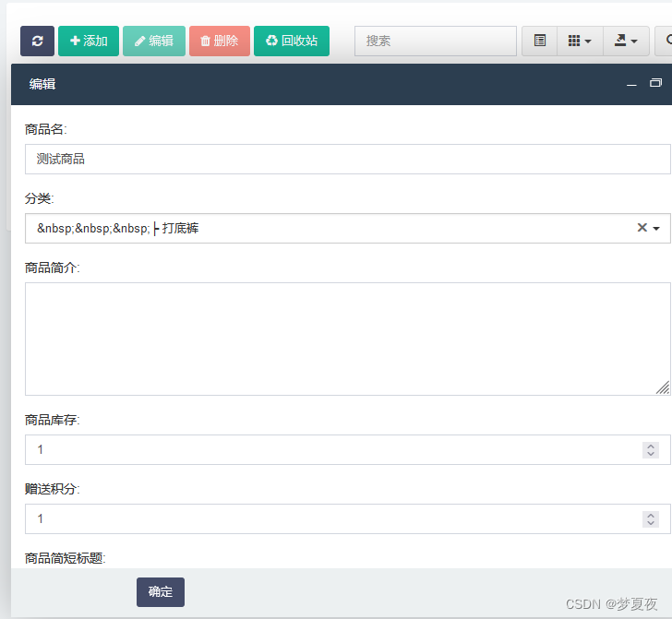Click the 商品库存 number field

pyautogui.click(x=348, y=450)
